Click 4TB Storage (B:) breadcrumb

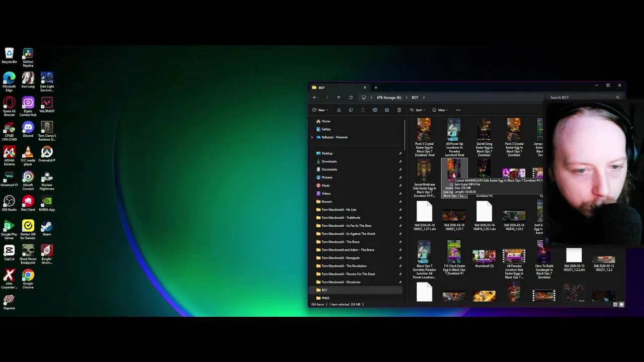pos(389,98)
